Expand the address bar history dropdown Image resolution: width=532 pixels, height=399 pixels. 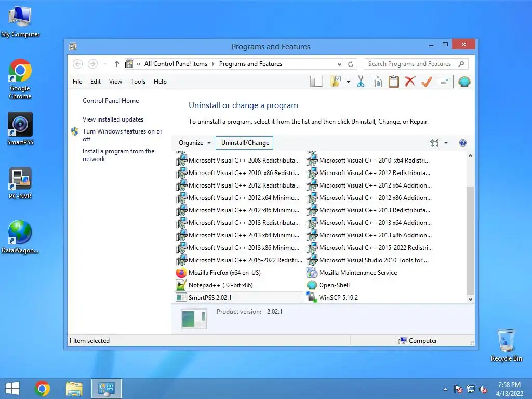[x=339, y=64]
